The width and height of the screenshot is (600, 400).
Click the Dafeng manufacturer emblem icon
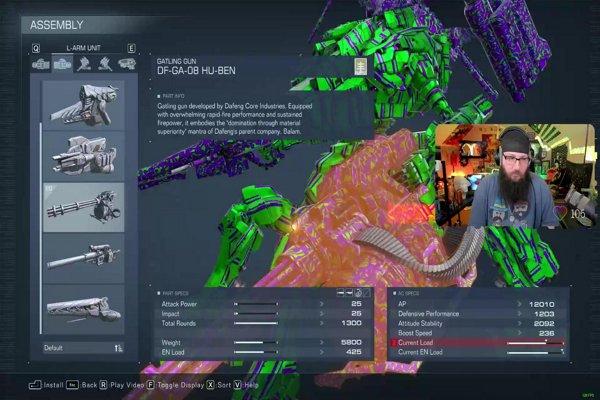click(360, 67)
